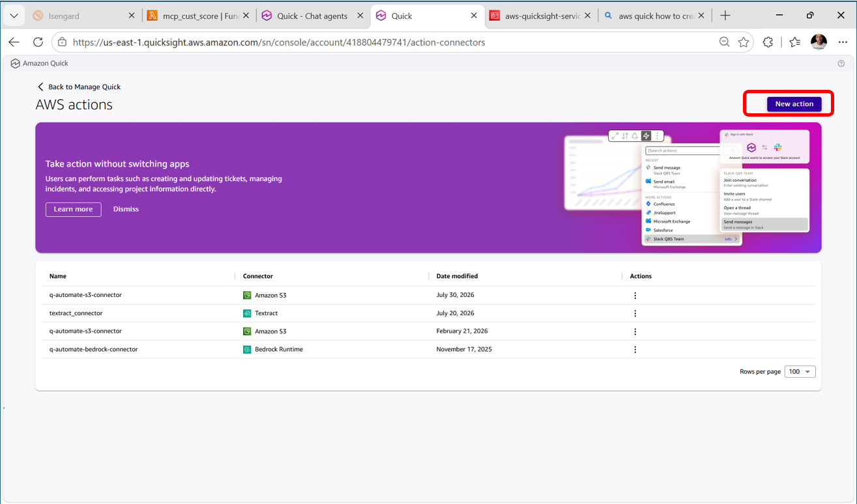This screenshot has height=504, width=857.
Task: Click the Textract connector icon
Action: tap(247, 313)
